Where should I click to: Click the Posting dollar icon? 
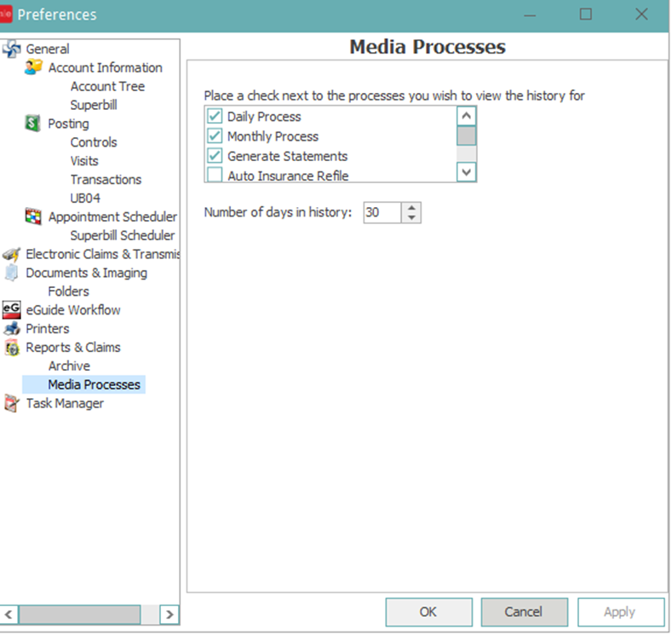coord(34,124)
